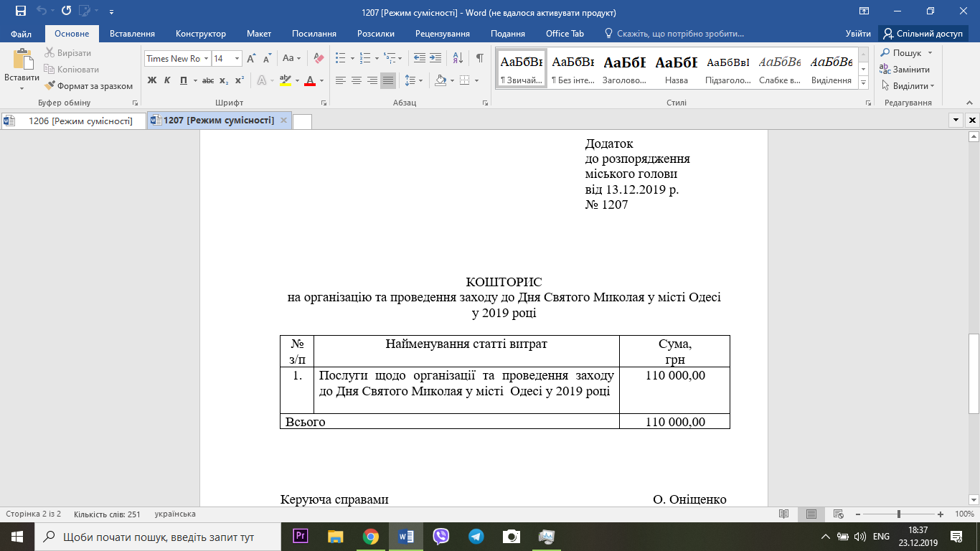Click the Copy (Копіювати) button
The width and height of the screenshot is (980, 551).
(72, 70)
